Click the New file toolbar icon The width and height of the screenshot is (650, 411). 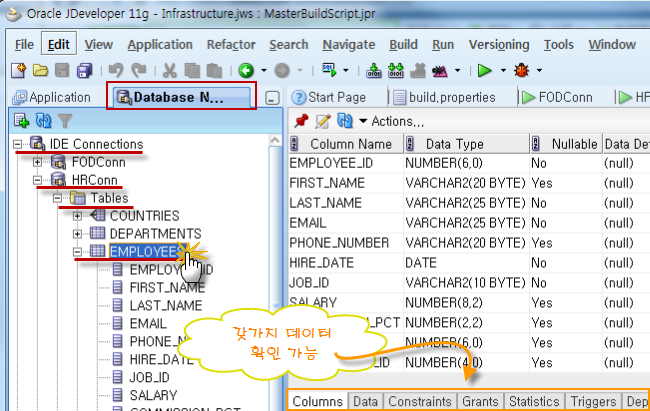click(19, 71)
